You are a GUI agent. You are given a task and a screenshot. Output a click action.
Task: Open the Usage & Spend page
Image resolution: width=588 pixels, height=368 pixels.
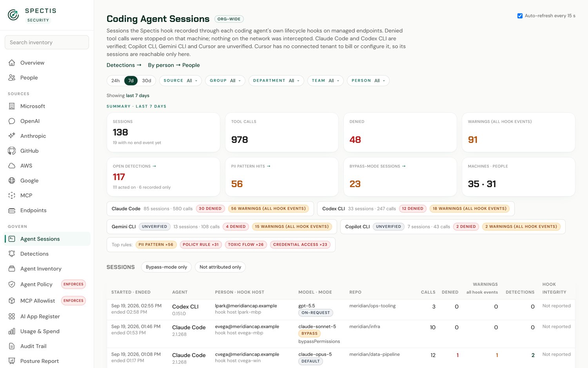(x=47, y=331)
